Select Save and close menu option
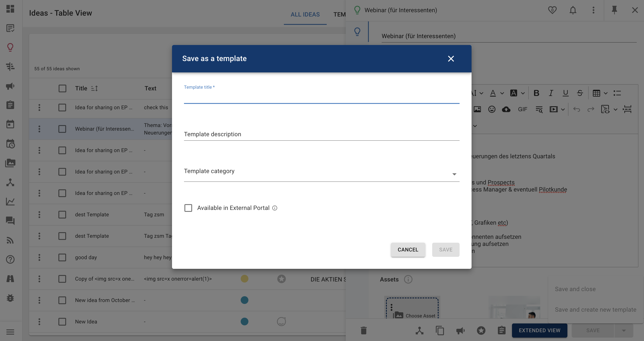This screenshot has height=341, width=644. tap(575, 289)
